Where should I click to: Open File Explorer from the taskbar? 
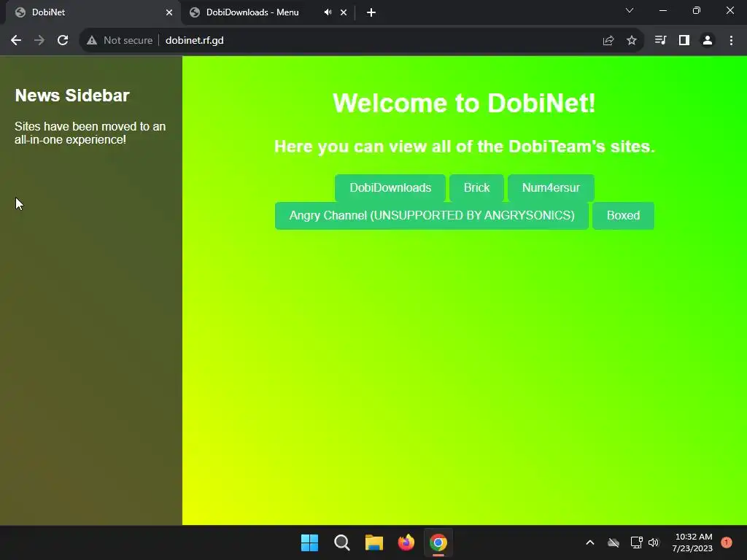click(x=374, y=542)
